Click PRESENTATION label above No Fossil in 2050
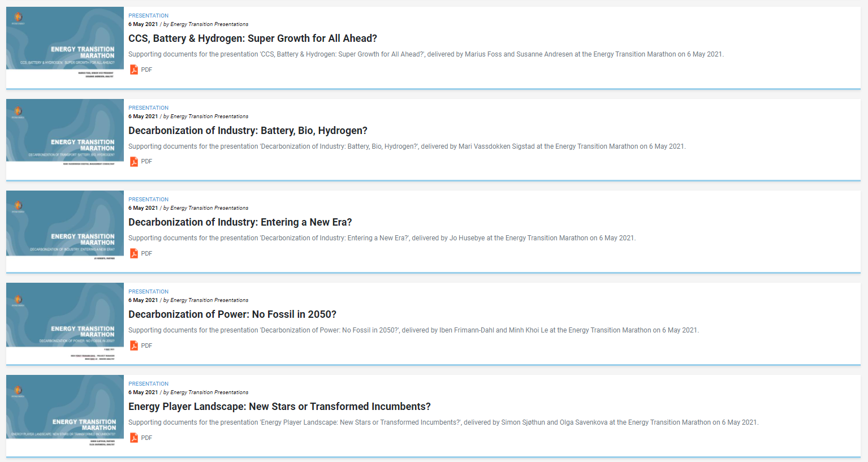This screenshot has height=462, width=868. click(x=148, y=292)
